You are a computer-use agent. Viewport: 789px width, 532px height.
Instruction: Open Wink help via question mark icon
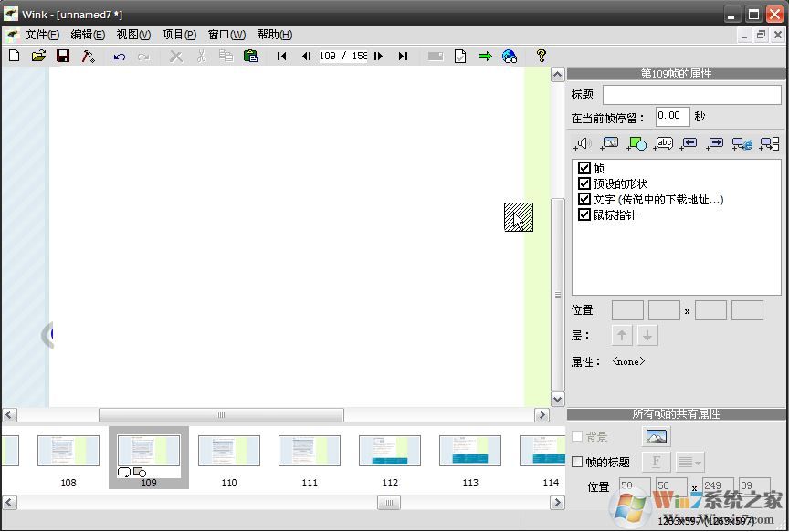coord(541,56)
